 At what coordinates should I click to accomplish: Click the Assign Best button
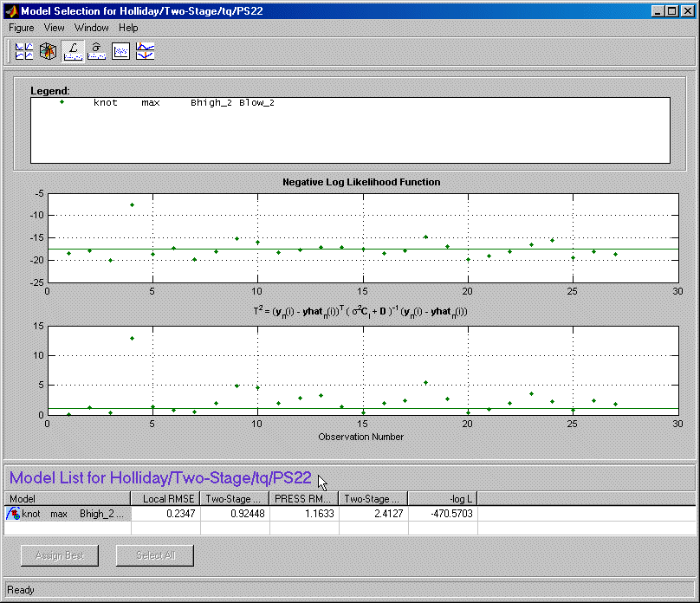point(60,555)
